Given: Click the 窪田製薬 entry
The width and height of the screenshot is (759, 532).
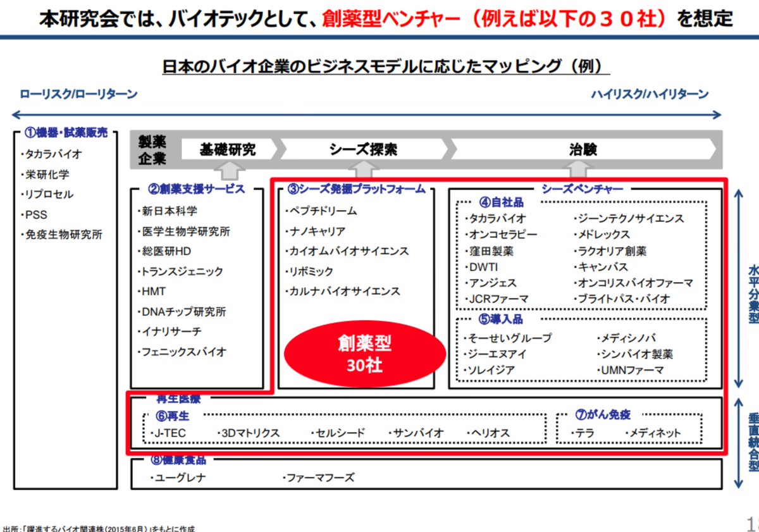Looking at the screenshot, I should coord(488,251).
